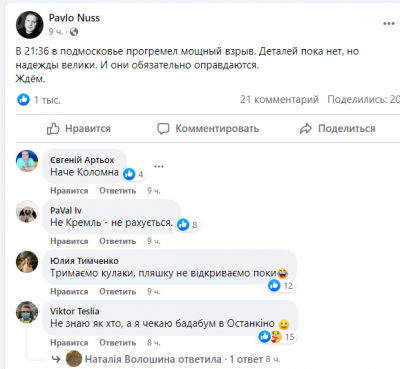This screenshot has height=369, width=400.
Task: Click the blue like reaction icon under the post
Action: click(x=23, y=99)
